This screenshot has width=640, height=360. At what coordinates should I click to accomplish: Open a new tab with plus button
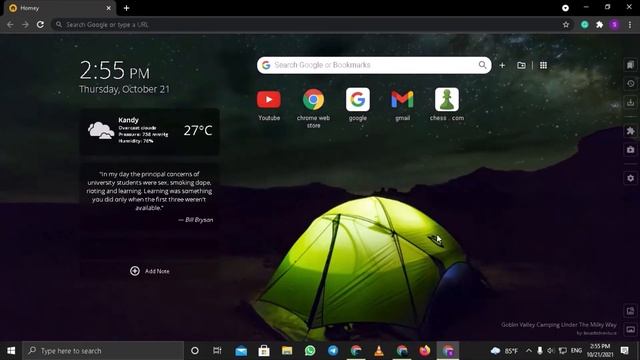pyautogui.click(x=127, y=8)
